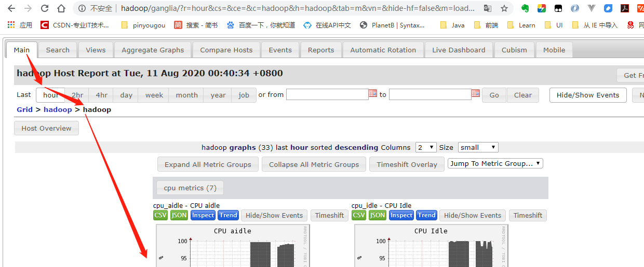Open the 前端 bookmark folder

(486, 25)
